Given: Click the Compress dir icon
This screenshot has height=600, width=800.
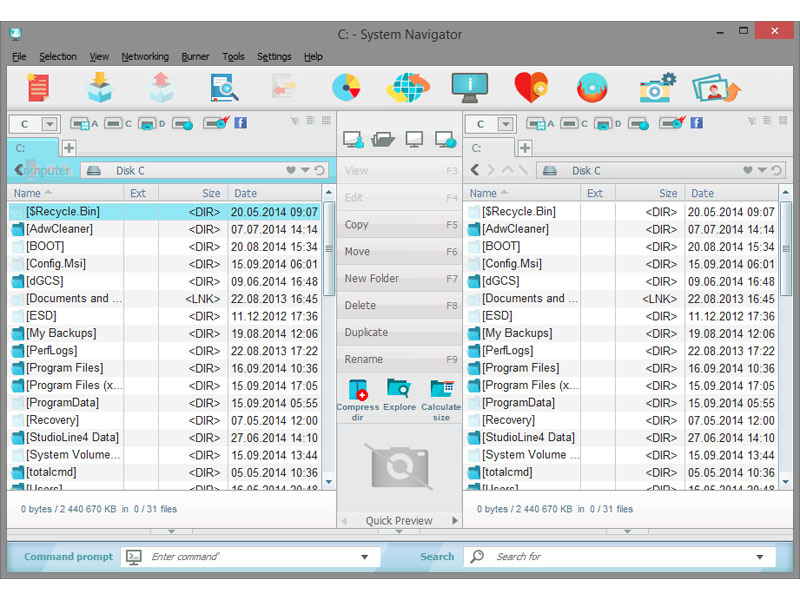Looking at the screenshot, I should [x=358, y=390].
